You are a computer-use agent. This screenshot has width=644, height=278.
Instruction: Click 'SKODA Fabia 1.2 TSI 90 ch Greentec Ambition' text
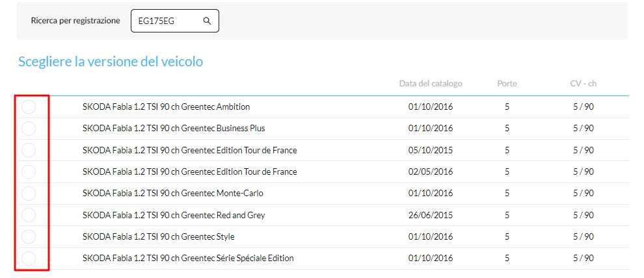point(166,107)
